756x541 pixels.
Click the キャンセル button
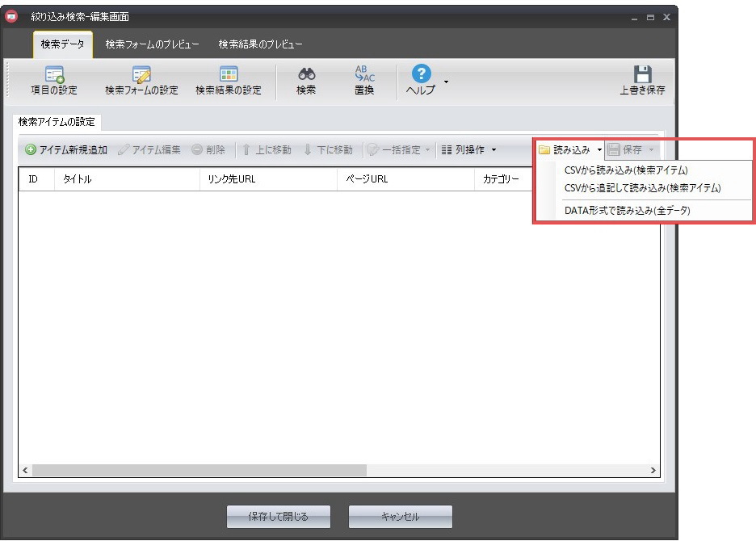(x=400, y=517)
